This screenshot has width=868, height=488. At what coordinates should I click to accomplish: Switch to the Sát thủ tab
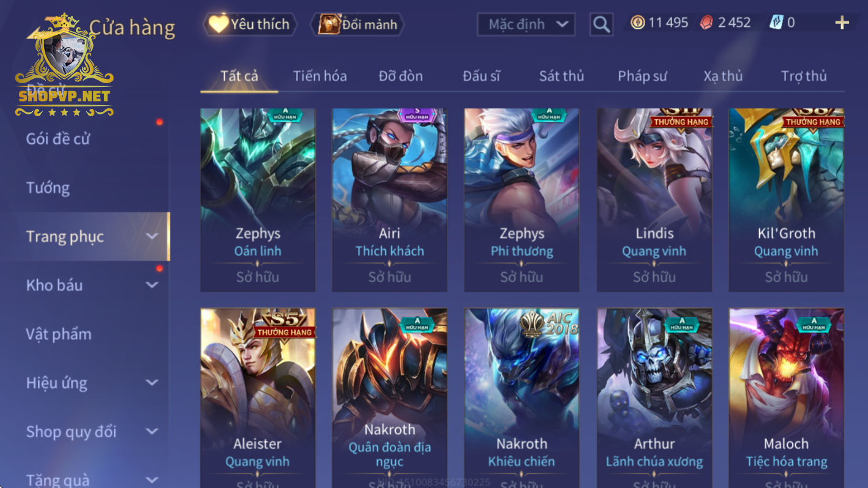(561, 76)
